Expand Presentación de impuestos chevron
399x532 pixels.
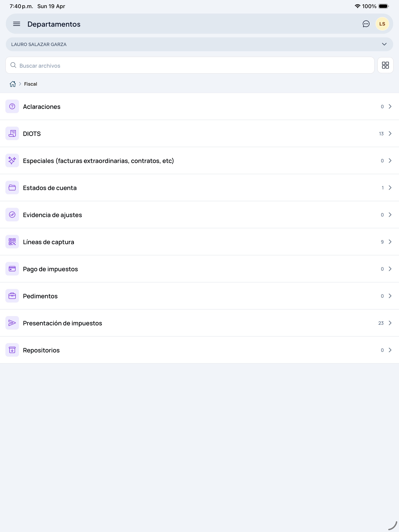[390, 323]
